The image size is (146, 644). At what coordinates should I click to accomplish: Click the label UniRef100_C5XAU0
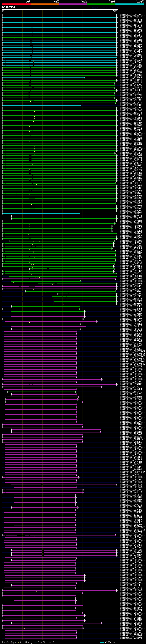point(131,108)
